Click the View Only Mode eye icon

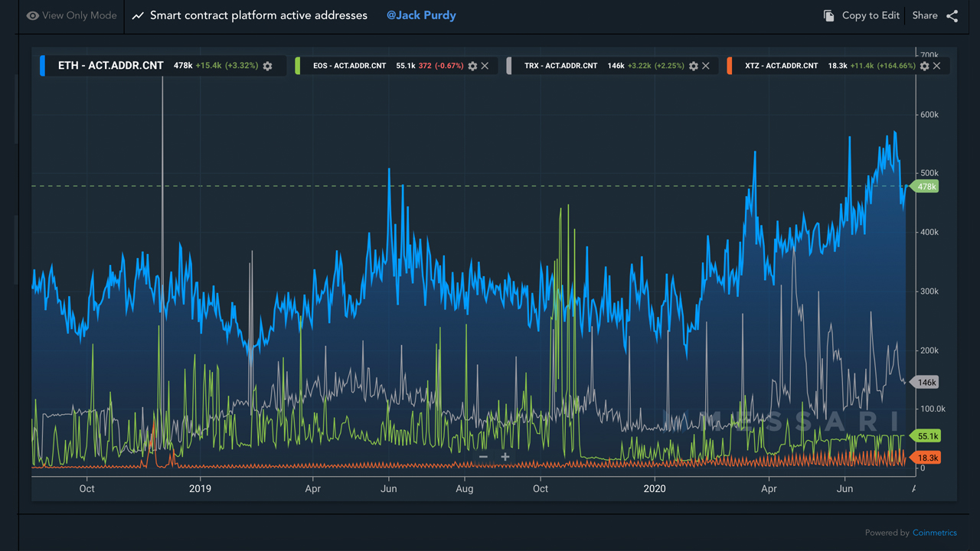pyautogui.click(x=32, y=15)
